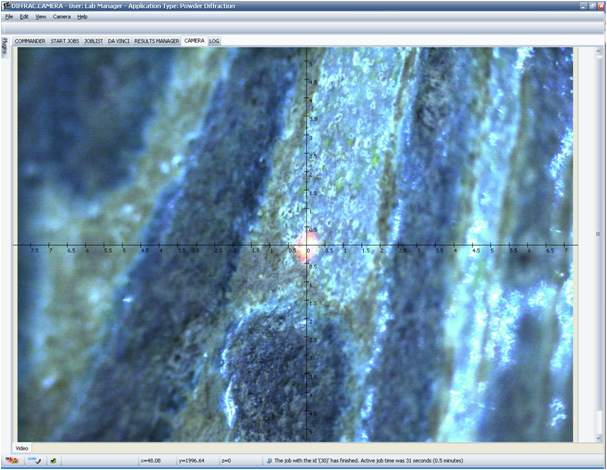The height and width of the screenshot is (470, 607).
Task: Switch to the START JOBS tab
Action: click(x=65, y=41)
